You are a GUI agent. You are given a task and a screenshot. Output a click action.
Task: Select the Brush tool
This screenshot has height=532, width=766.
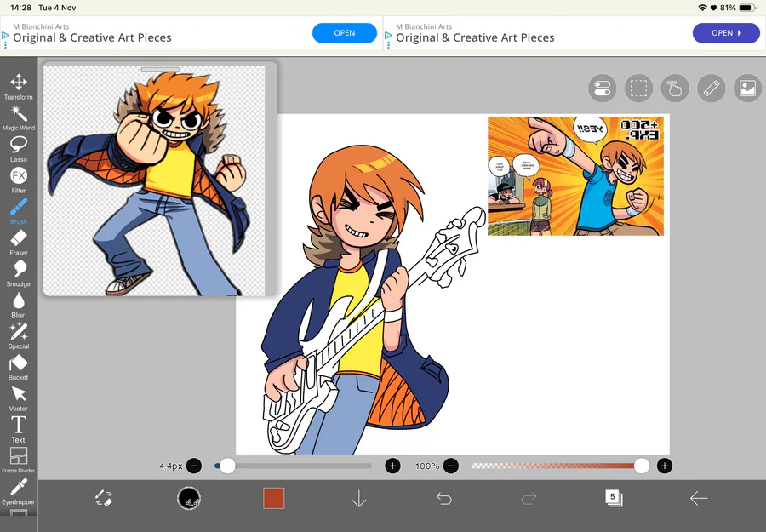point(19,212)
